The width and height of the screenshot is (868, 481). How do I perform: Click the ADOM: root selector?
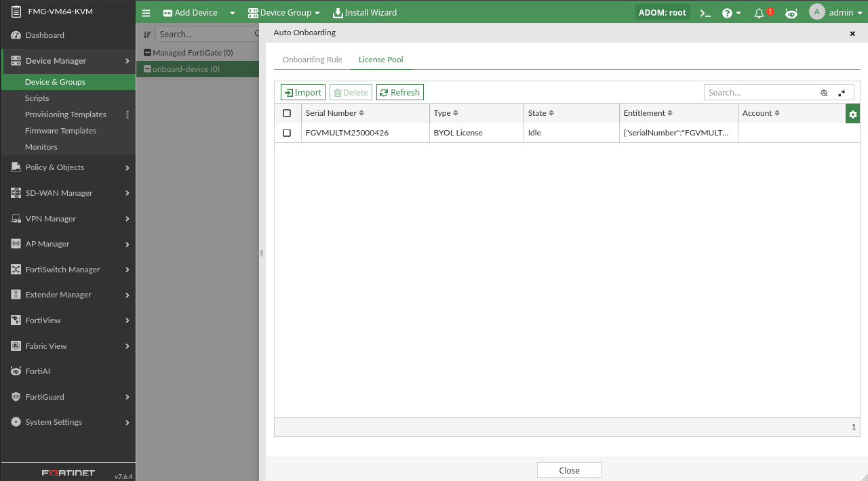(663, 12)
